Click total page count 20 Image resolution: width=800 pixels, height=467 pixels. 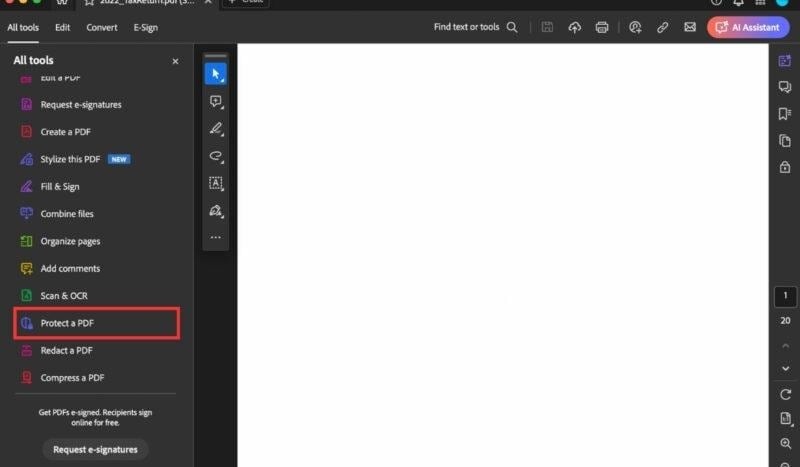[x=785, y=321]
